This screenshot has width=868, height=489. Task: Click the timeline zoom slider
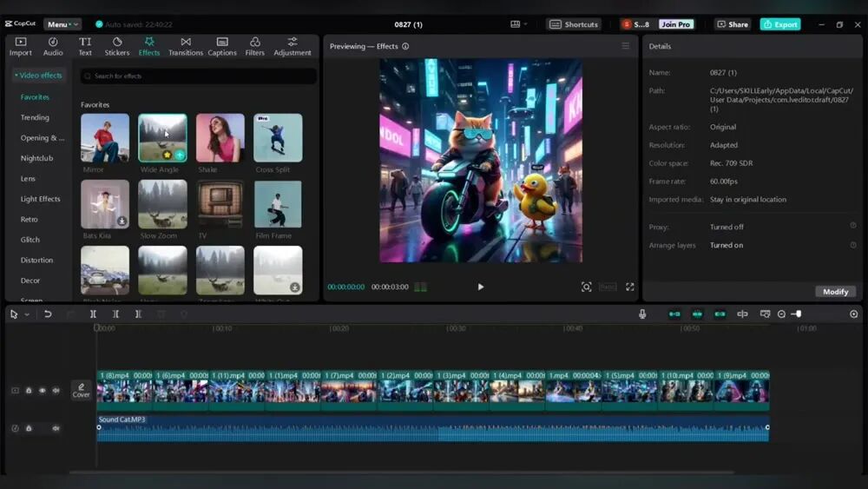tap(797, 314)
